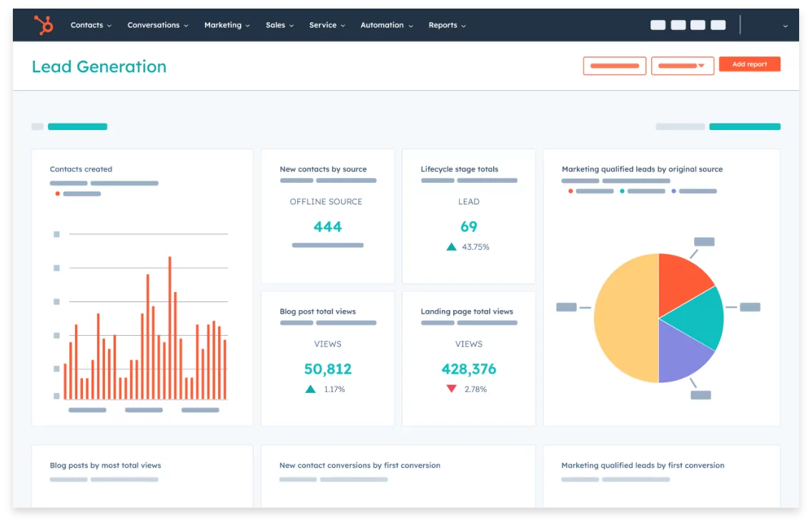The height and width of the screenshot is (525, 812).
Task: Open the Reports menu
Action: click(x=447, y=25)
